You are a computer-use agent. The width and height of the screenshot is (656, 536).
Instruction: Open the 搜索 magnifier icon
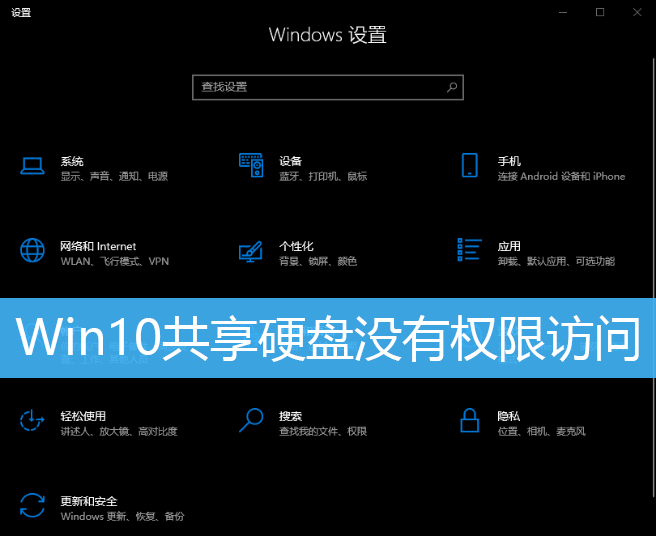[x=251, y=420]
